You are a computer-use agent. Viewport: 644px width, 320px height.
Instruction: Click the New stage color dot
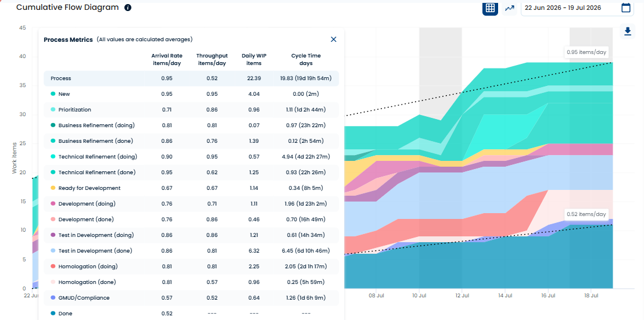pyautogui.click(x=53, y=94)
